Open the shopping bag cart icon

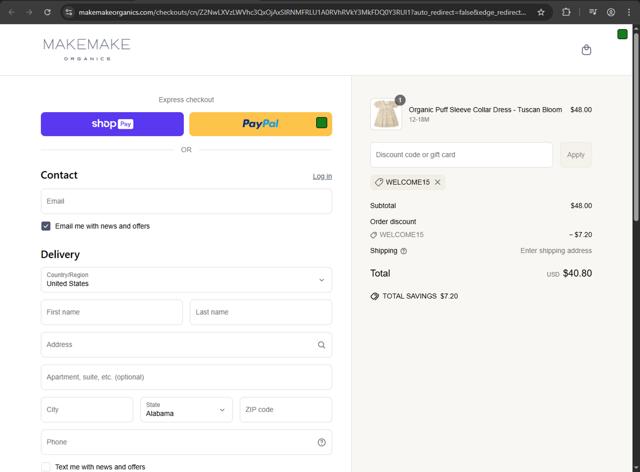[x=586, y=50]
